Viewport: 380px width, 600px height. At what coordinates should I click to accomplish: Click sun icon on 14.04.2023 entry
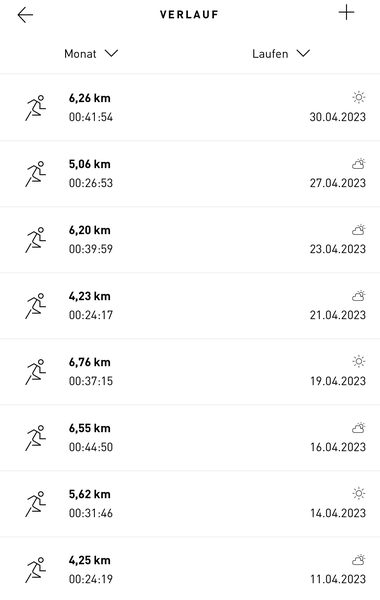(359, 494)
